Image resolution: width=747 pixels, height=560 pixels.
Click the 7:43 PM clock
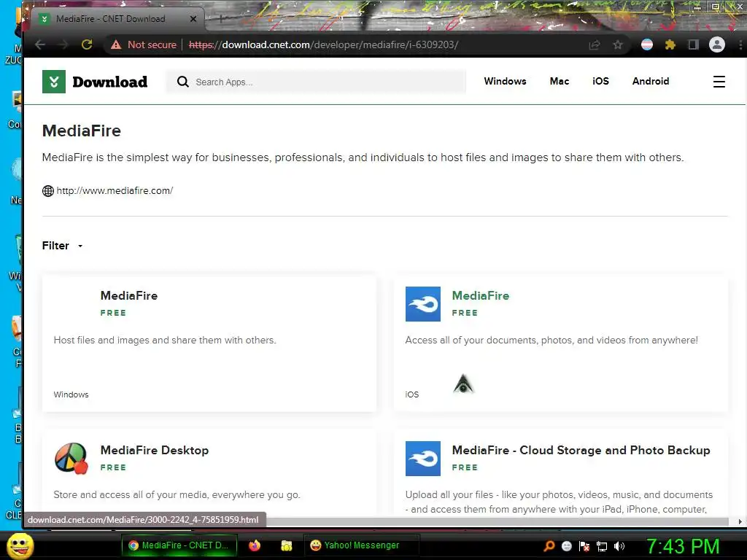tap(683, 546)
